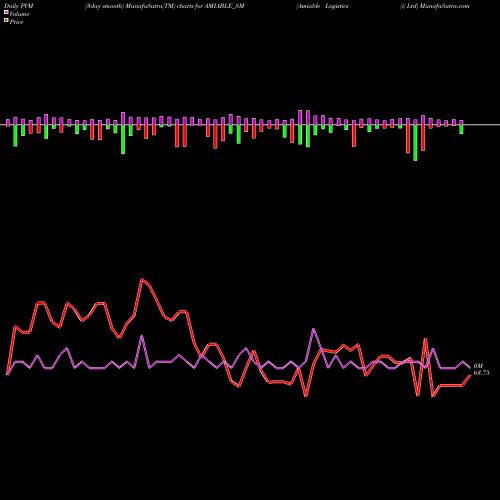Screen dimensions: 500x500
Task: Select the 'Volume' legend label
Action: click(19, 14)
